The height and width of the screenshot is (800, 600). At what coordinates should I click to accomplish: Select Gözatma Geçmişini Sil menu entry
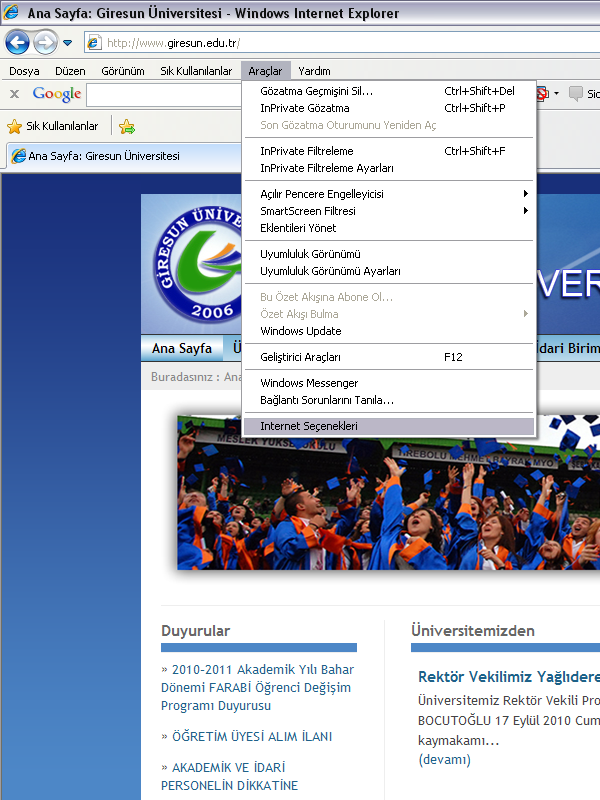click(316, 91)
